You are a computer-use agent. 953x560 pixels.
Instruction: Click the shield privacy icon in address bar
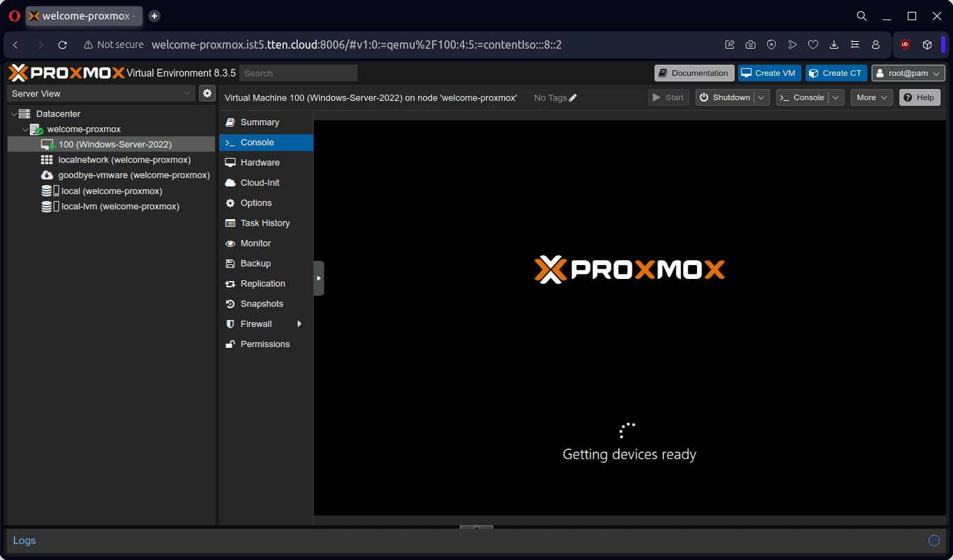771,45
